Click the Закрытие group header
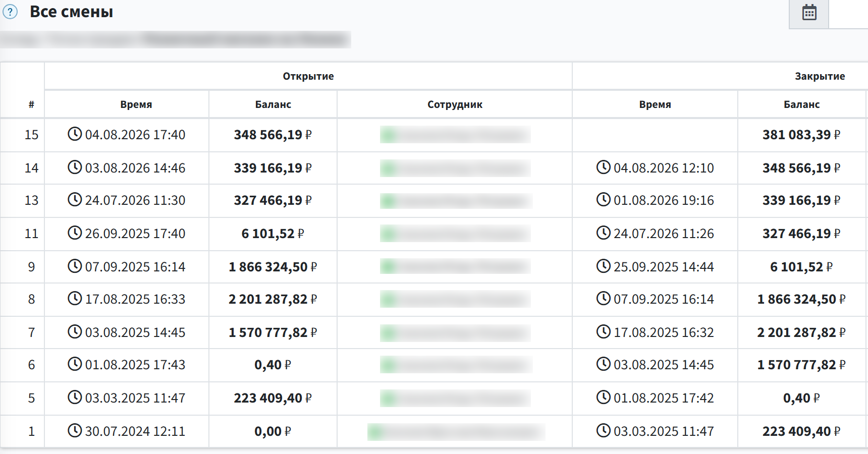Viewport: 868px width, 454px height. tap(820, 76)
